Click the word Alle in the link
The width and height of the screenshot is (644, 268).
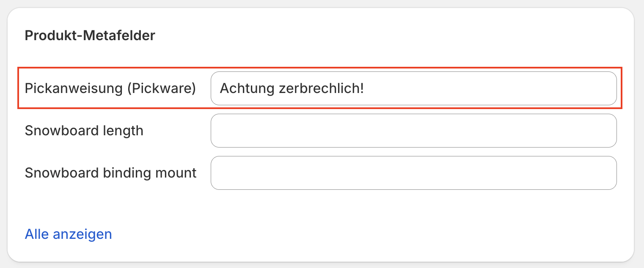coord(37,234)
